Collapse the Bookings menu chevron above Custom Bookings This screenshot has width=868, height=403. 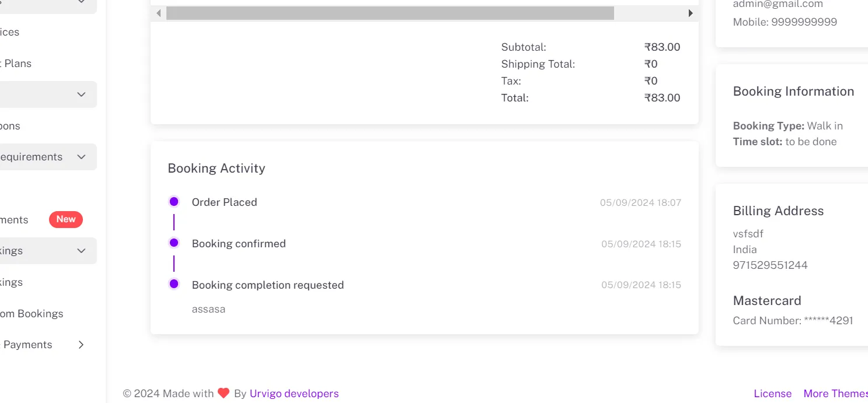pos(81,251)
